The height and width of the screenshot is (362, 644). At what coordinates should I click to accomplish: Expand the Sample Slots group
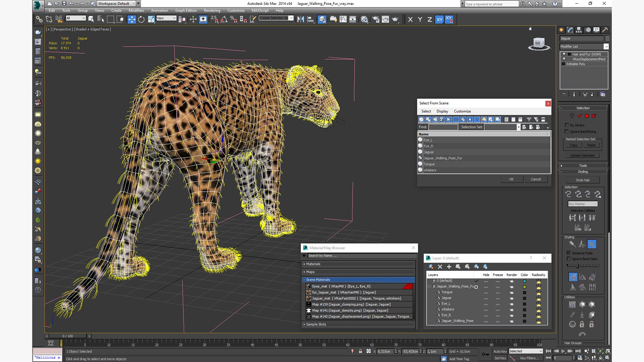point(358,324)
